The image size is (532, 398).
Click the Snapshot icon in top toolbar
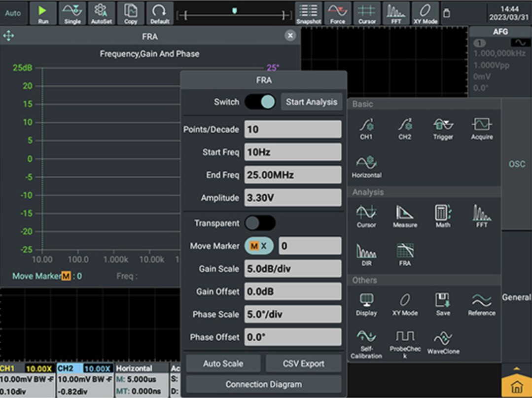[x=308, y=13]
